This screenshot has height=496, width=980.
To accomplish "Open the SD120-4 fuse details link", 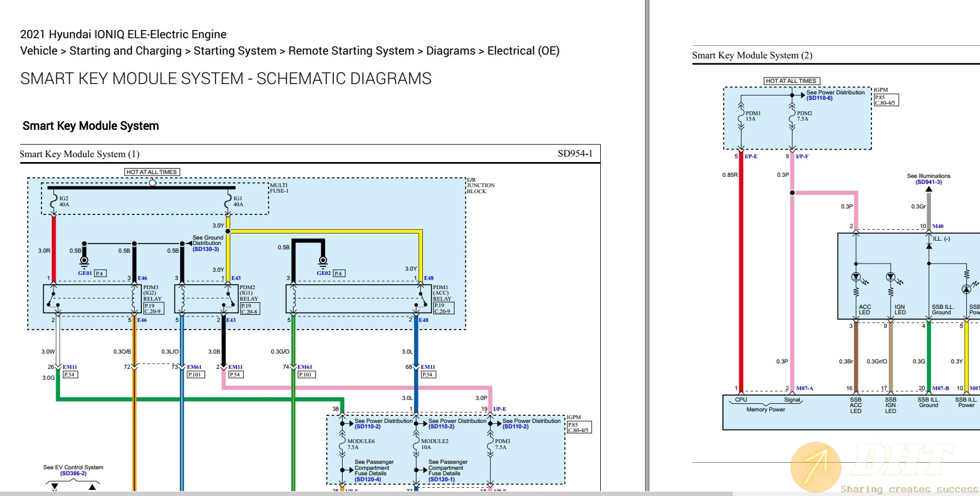I will pyautogui.click(x=368, y=480).
